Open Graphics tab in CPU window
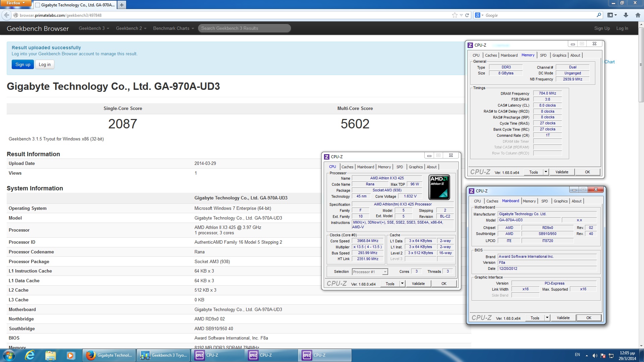 [x=416, y=167]
